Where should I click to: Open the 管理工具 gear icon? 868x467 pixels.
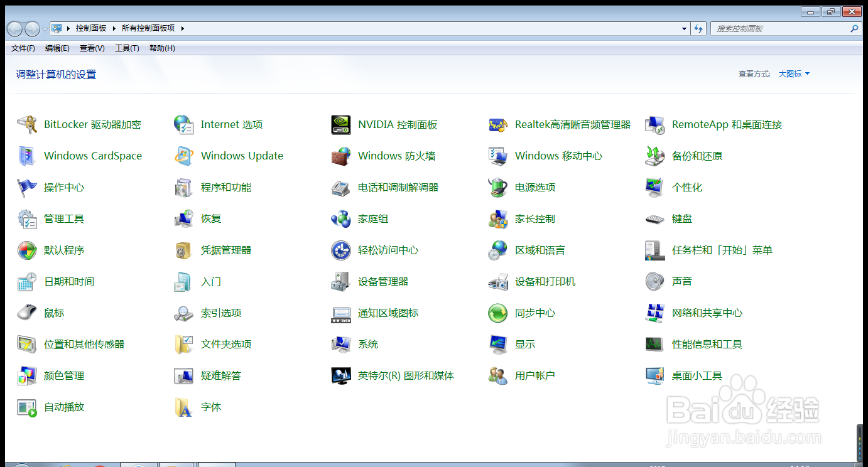point(27,218)
